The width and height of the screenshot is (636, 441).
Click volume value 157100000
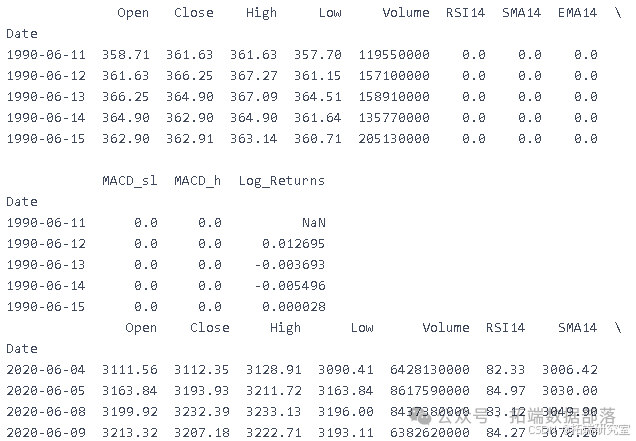pyautogui.click(x=394, y=76)
